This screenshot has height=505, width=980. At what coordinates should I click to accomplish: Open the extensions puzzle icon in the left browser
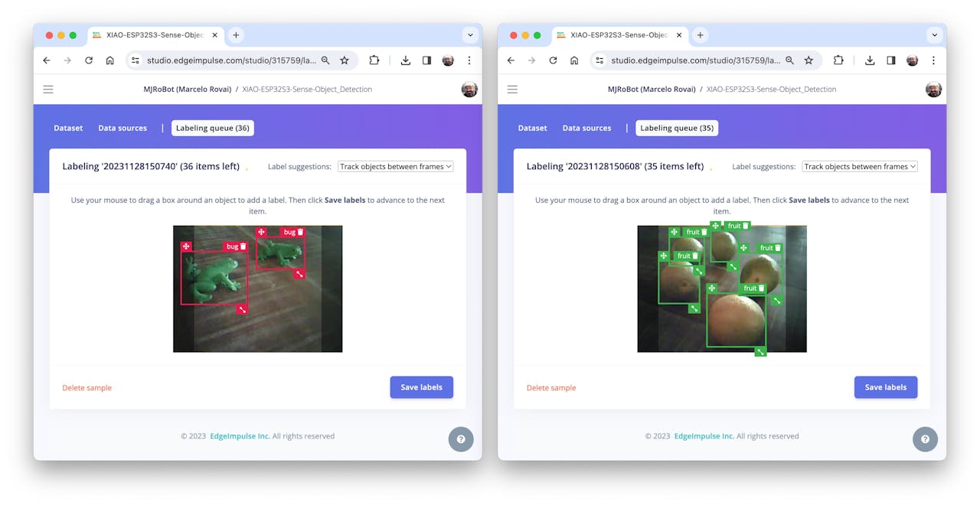coord(374,60)
